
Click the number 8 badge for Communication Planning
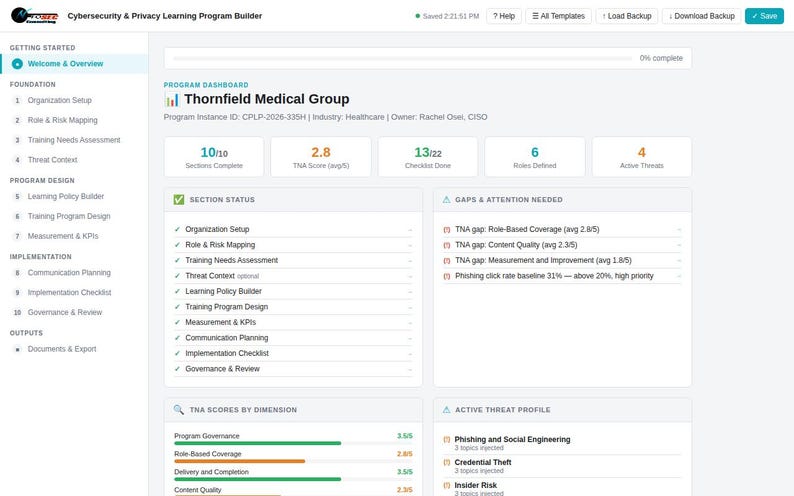click(x=17, y=273)
